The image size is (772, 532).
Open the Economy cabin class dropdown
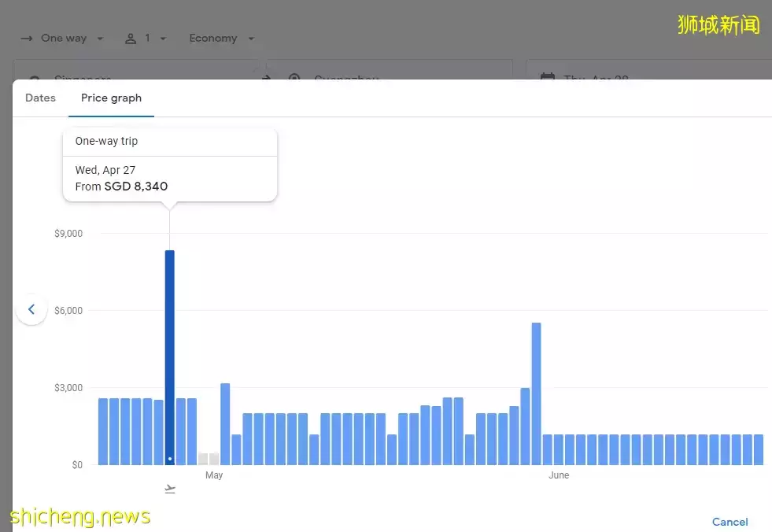point(222,39)
